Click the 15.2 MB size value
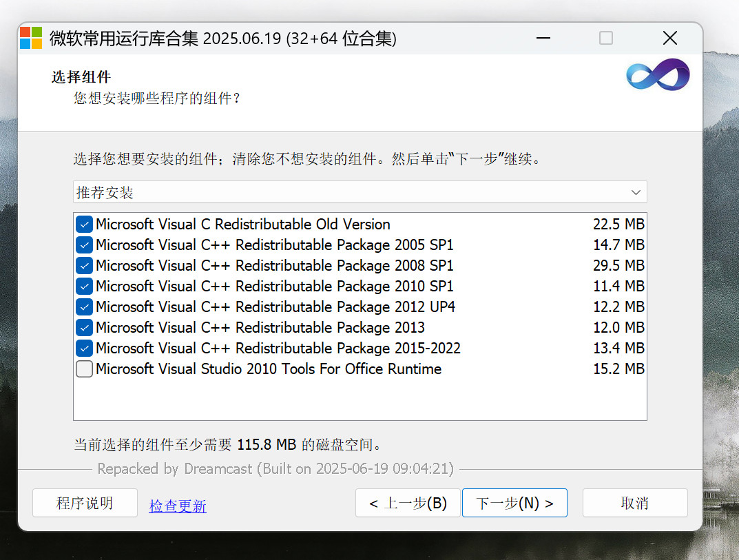The width and height of the screenshot is (739, 560). pyautogui.click(x=619, y=369)
